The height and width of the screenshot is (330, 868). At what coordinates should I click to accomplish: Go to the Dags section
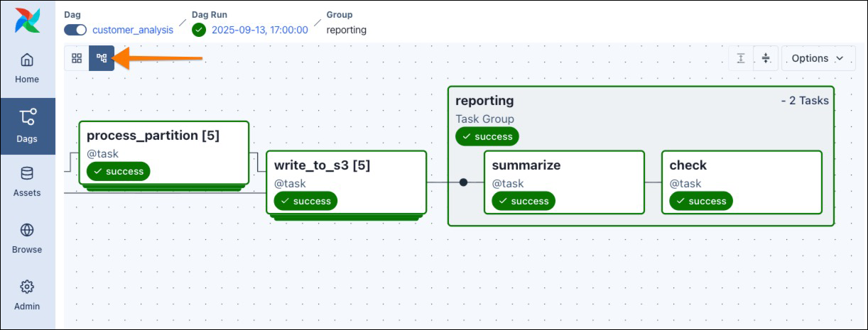click(x=27, y=126)
